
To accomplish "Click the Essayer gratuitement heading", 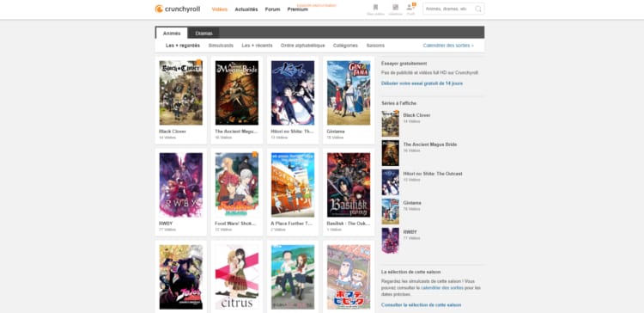I will pos(404,64).
